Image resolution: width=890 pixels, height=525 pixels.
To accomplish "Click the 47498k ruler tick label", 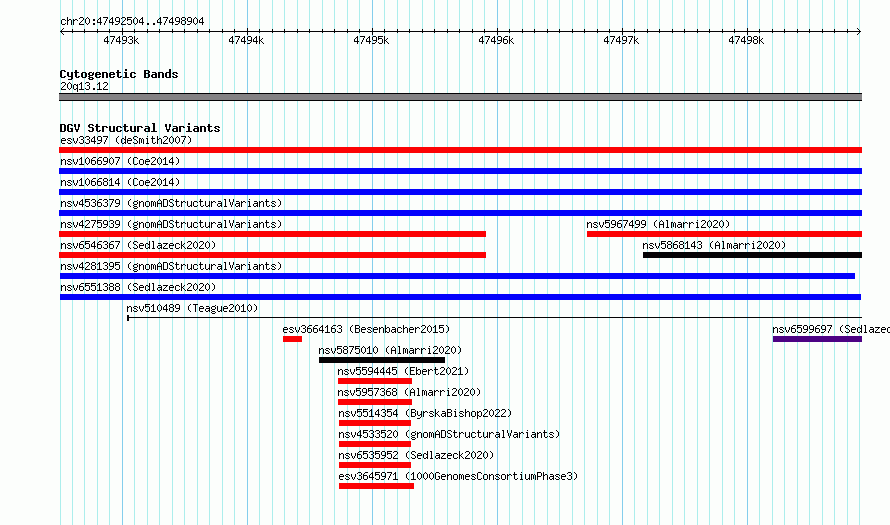I will pos(746,40).
